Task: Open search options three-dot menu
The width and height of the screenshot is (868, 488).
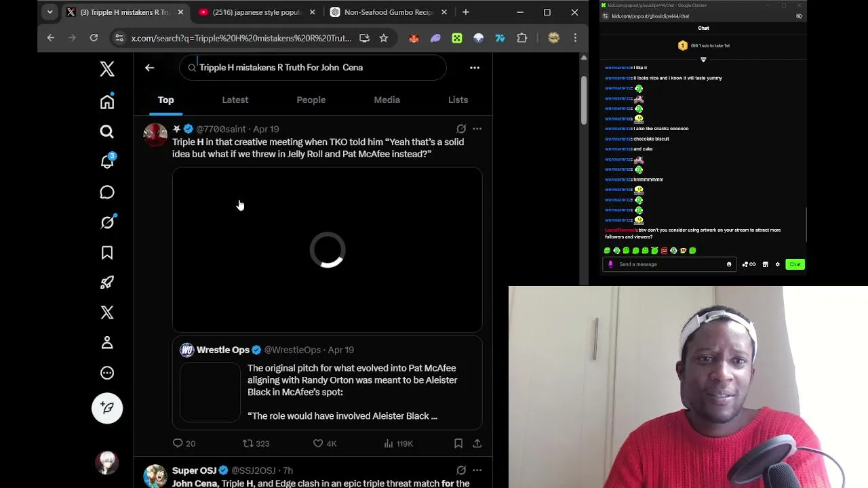Action: tap(475, 67)
